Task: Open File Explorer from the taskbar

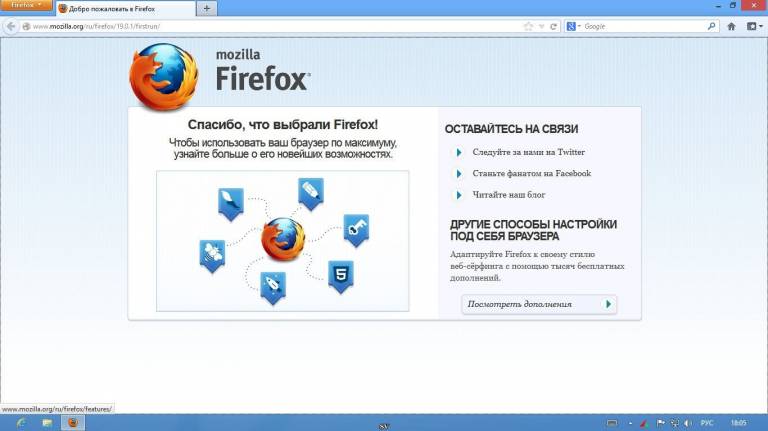Action: pyautogui.click(x=47, y=422)
